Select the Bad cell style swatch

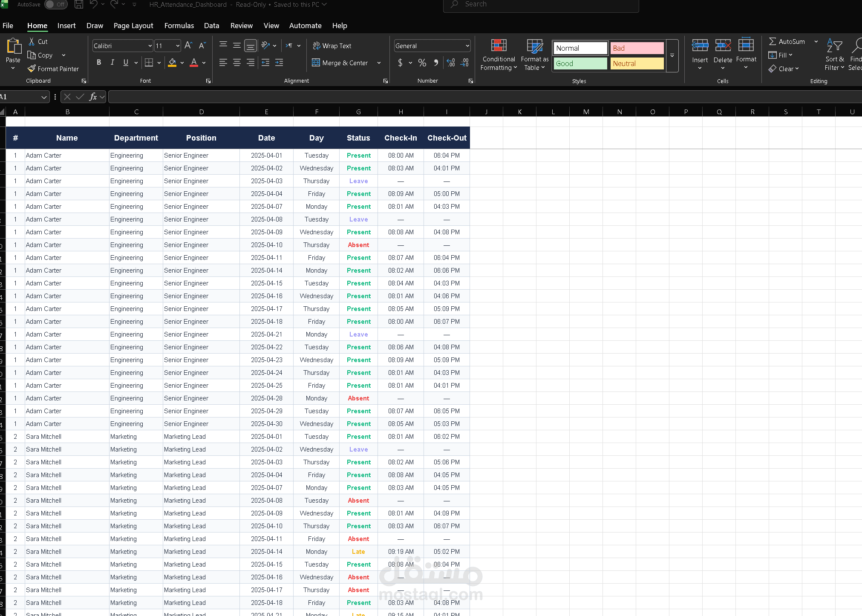pyautogui.click(x=637, y=48)
